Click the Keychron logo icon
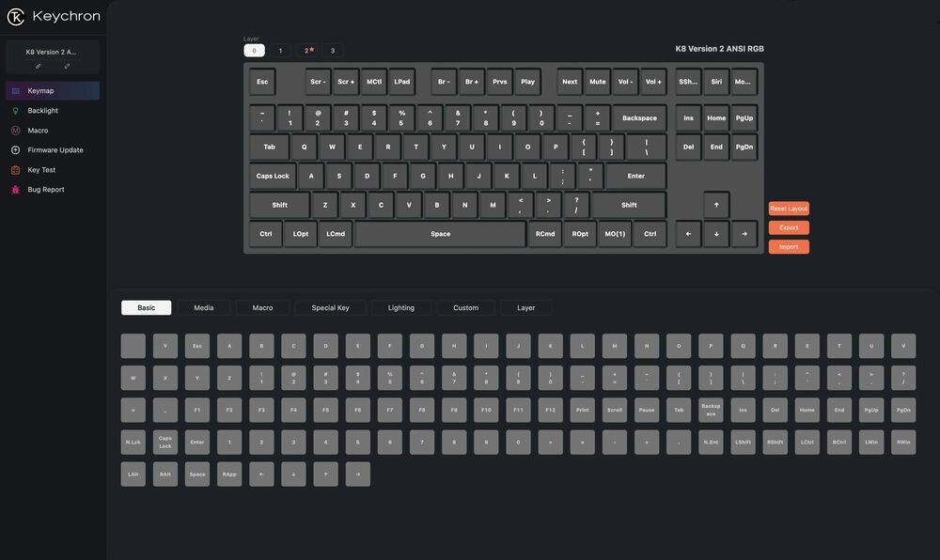This screenshot has width=940, height=560. coord(16,15)
